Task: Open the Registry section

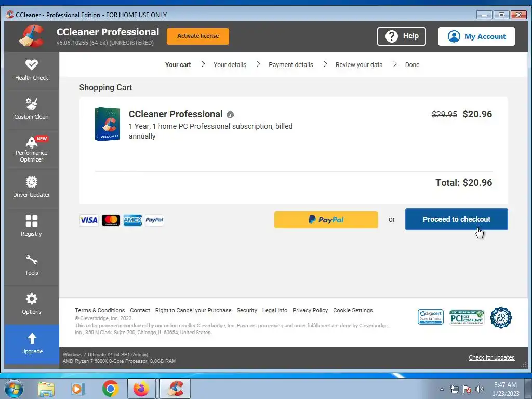Action: click(32, 227)
